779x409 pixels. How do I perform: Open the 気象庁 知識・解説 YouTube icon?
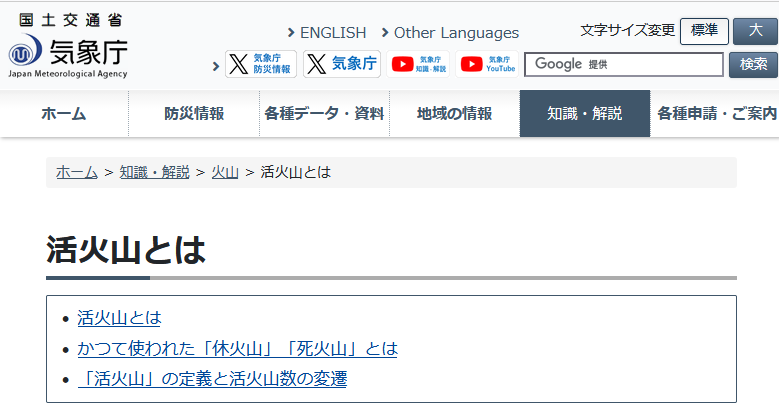[x=418, y=64]
